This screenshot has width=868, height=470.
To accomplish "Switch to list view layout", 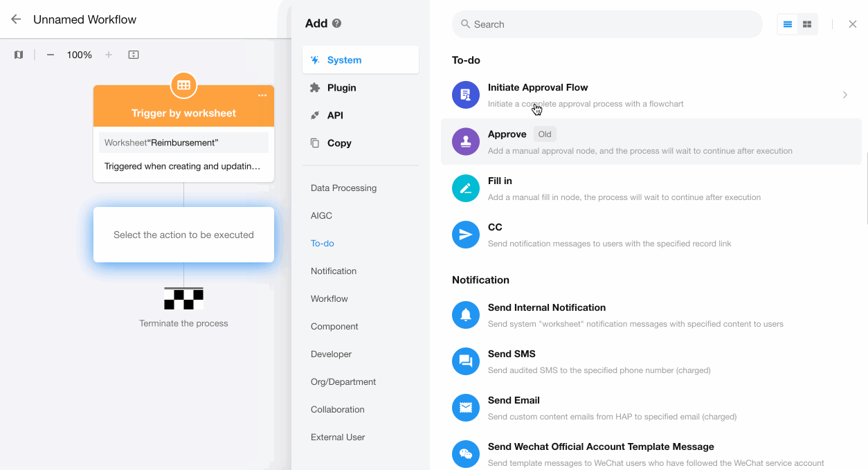I will [788, 24].
